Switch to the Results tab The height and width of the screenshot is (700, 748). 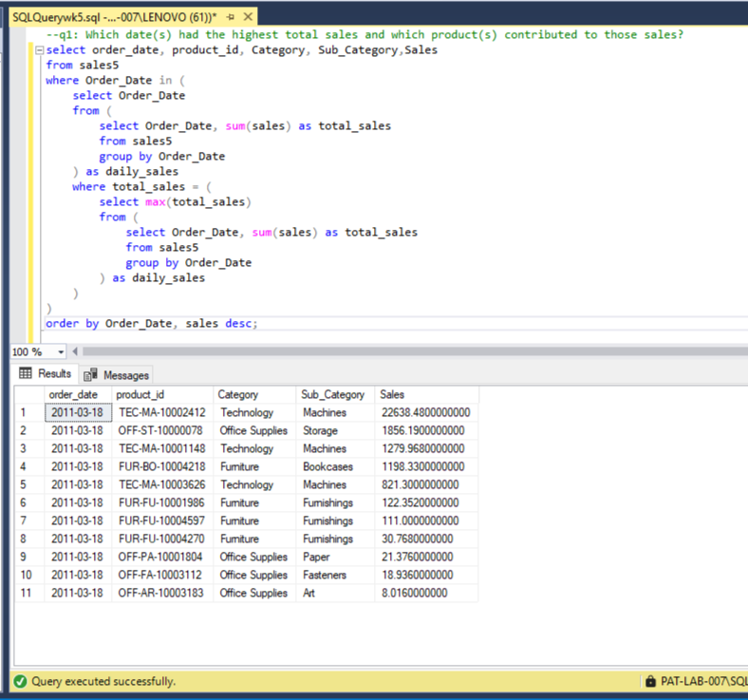coord(46,373)
